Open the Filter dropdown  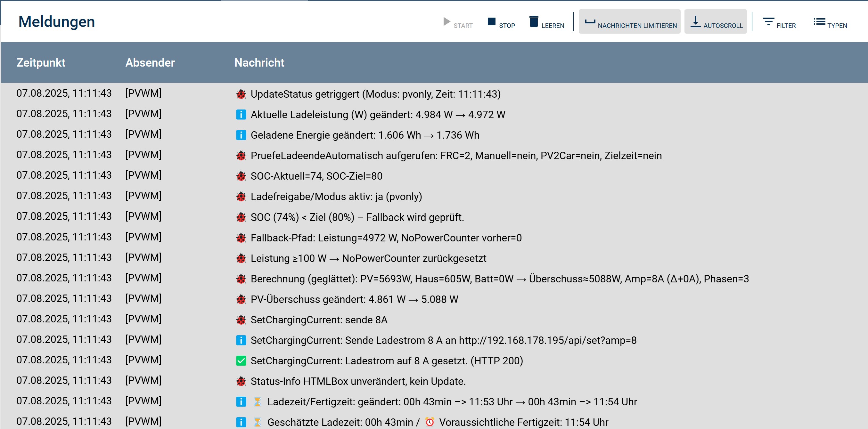coord(779,22)
